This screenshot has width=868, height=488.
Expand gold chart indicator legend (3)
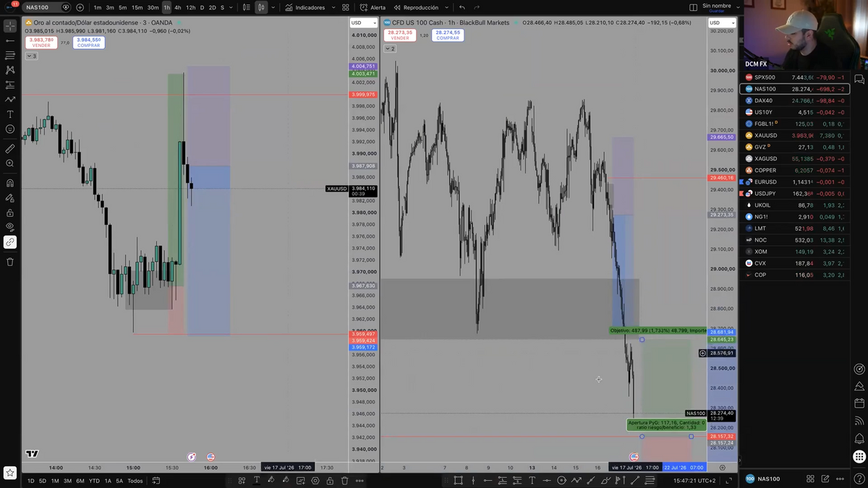(x=31, y=56)
